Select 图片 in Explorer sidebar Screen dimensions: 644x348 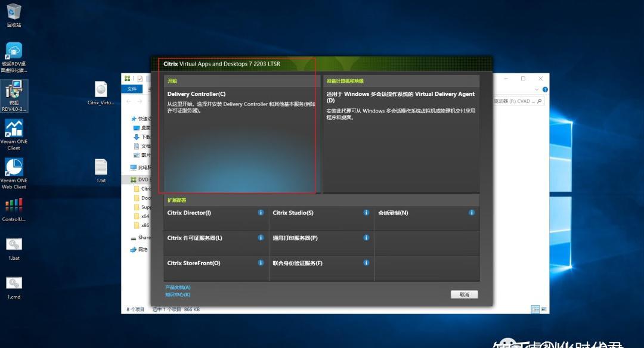142,155
